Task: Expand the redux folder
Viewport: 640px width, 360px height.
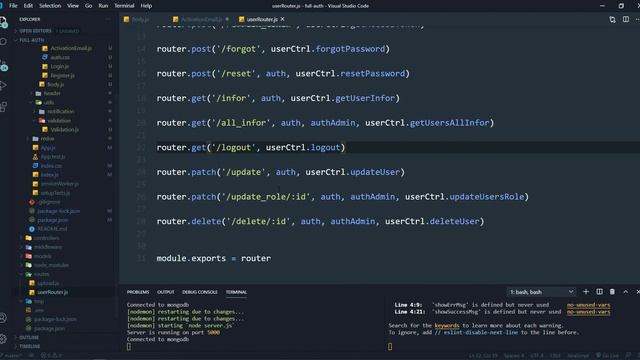Action: (47, 138)
